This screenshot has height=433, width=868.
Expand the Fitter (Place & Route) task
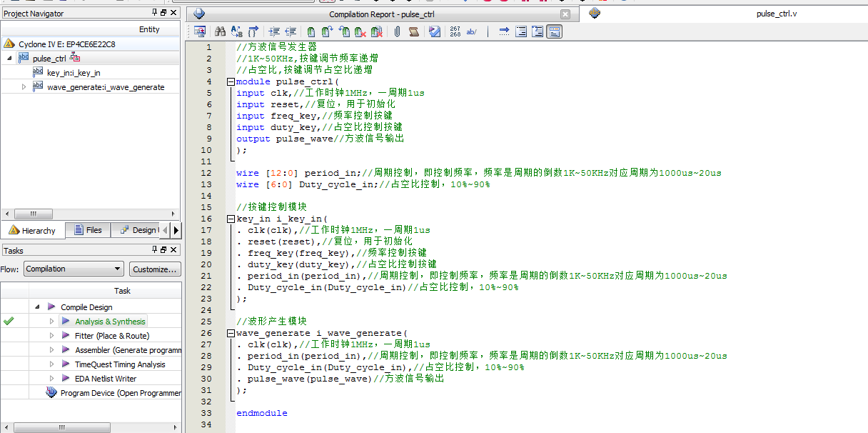coord(51,336)
